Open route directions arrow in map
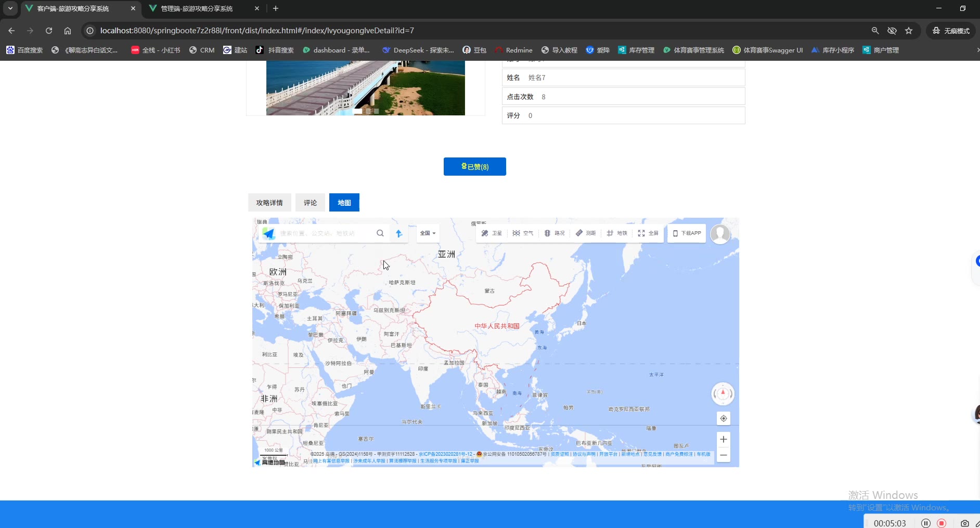 click(x=399, y=233)
